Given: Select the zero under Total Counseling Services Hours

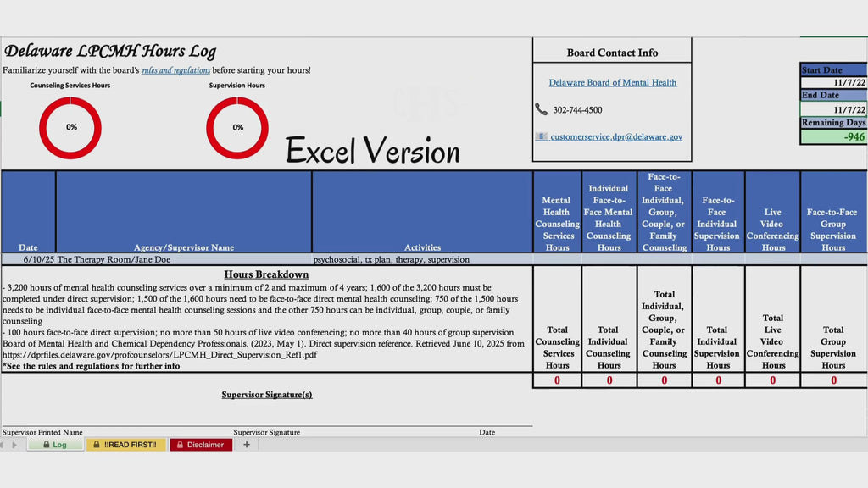Looking at the screenshot, I should (x=558, y=380).
